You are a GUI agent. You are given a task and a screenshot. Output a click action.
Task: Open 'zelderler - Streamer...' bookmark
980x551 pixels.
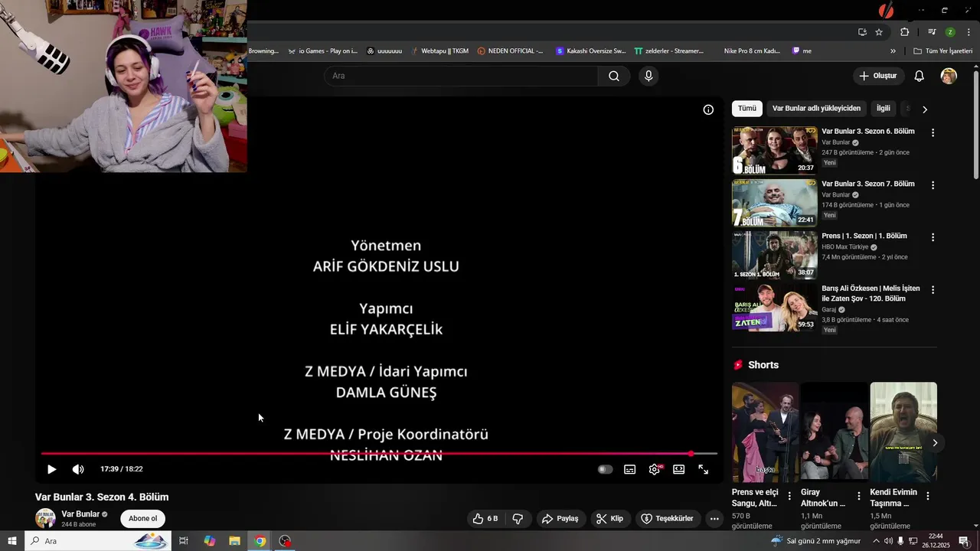[x=668, y=51]
